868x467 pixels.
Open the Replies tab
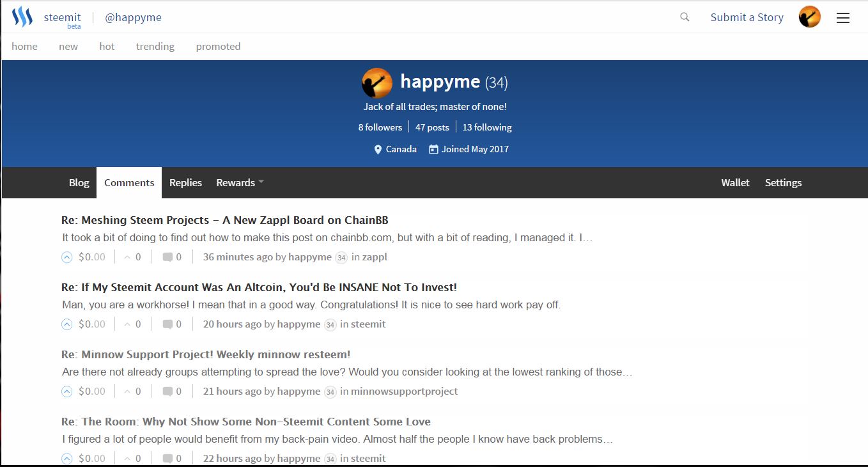(185, 182)
